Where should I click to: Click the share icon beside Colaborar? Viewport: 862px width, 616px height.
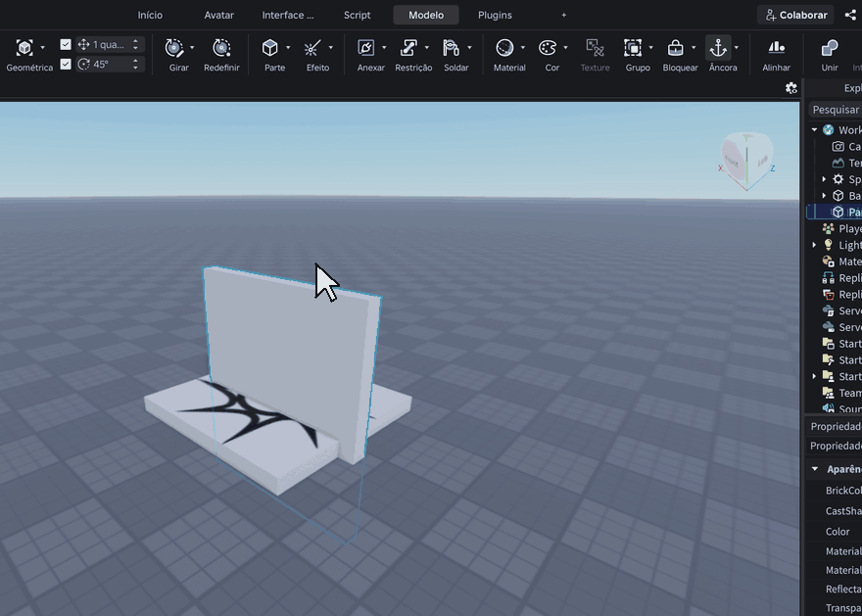[850, 15]
